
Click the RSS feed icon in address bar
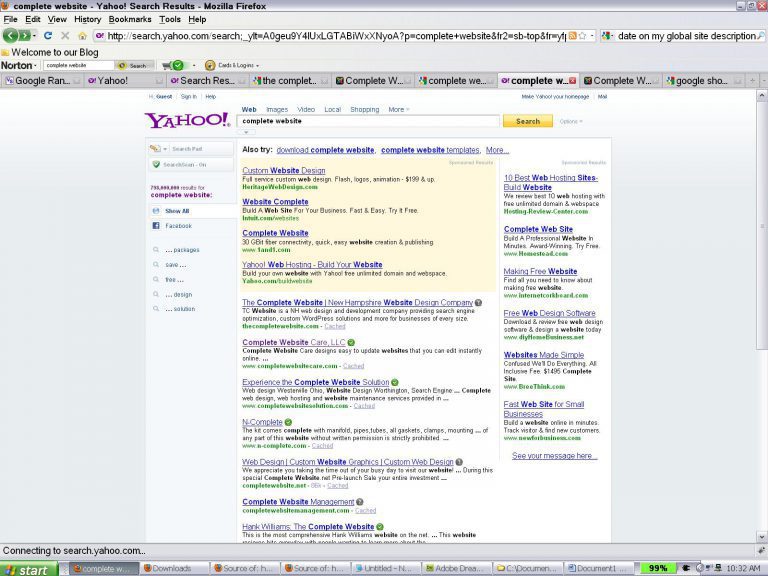(x=572, y=36)
